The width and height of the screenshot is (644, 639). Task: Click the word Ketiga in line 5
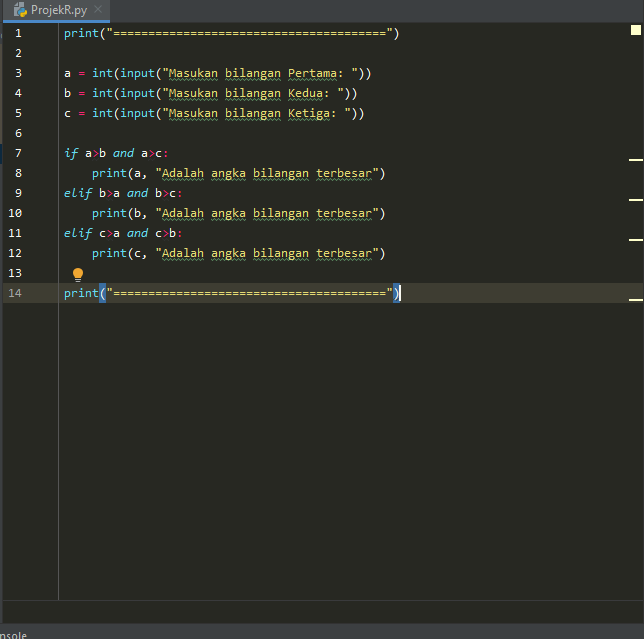click(308, 113)
